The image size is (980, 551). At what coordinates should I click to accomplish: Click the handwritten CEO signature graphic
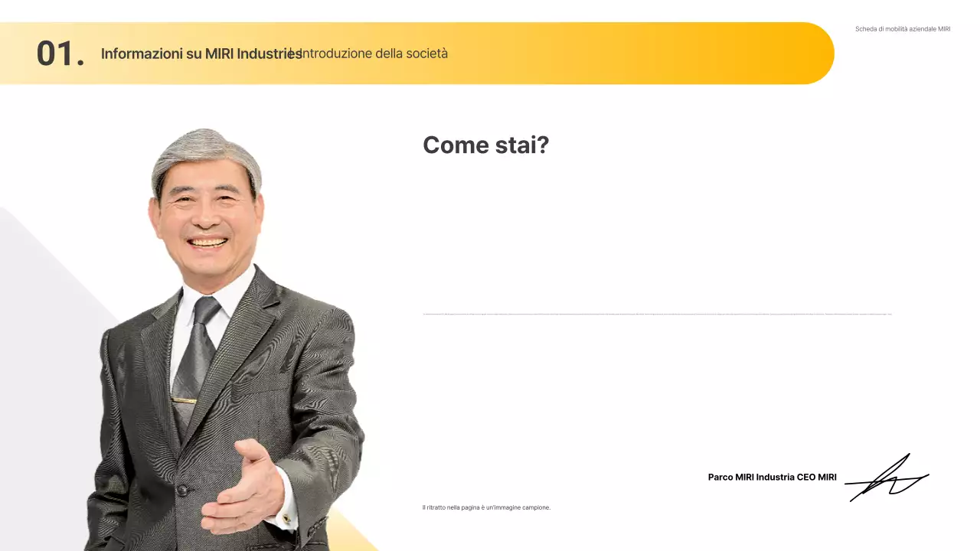(x=887, y=478)
